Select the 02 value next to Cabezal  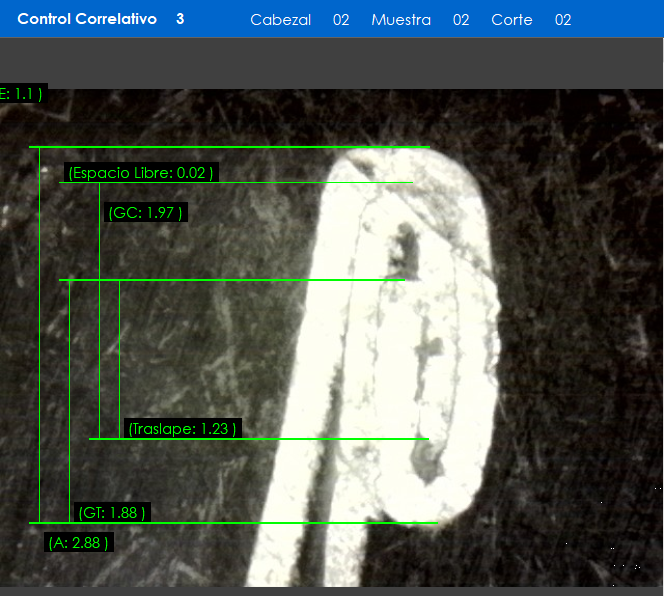tap(341, 20)
